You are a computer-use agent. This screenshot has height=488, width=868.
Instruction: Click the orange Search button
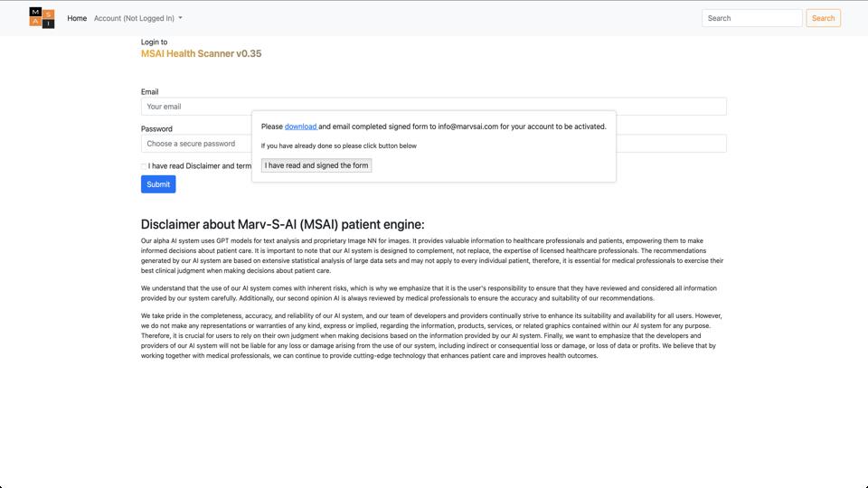click(823, 18)
